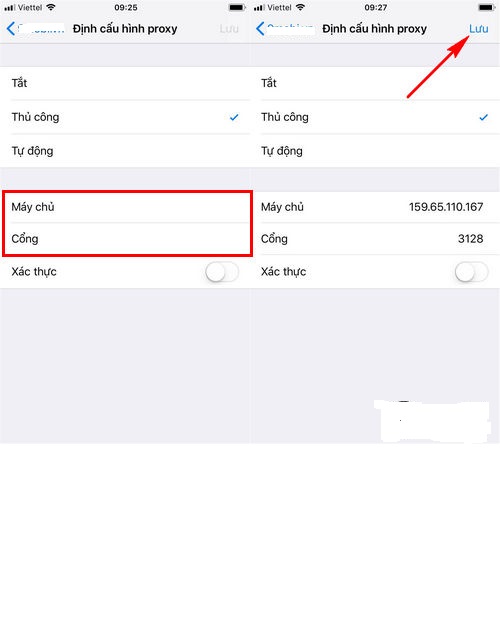Toggle the Xác thực switch on the left screen
500x640 pixels.
(222, 272)
